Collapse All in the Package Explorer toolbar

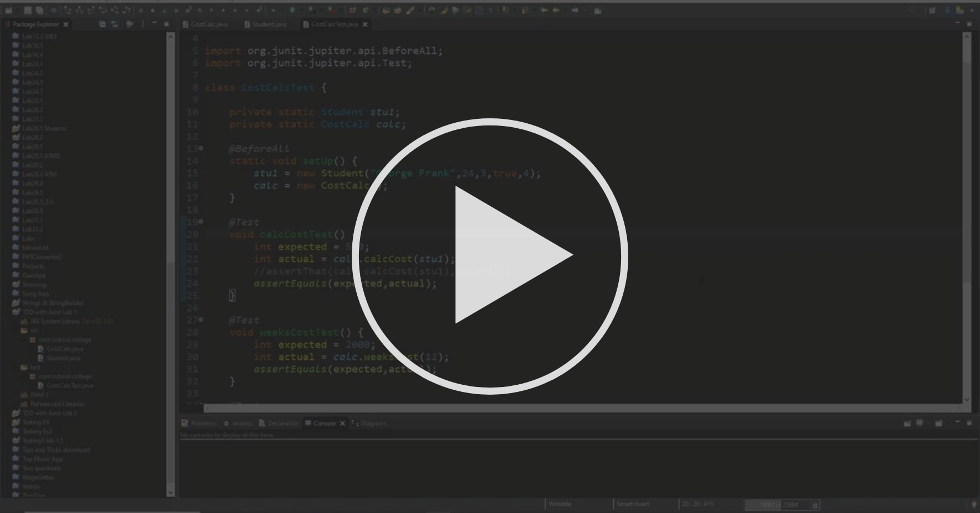pos(102,24)
